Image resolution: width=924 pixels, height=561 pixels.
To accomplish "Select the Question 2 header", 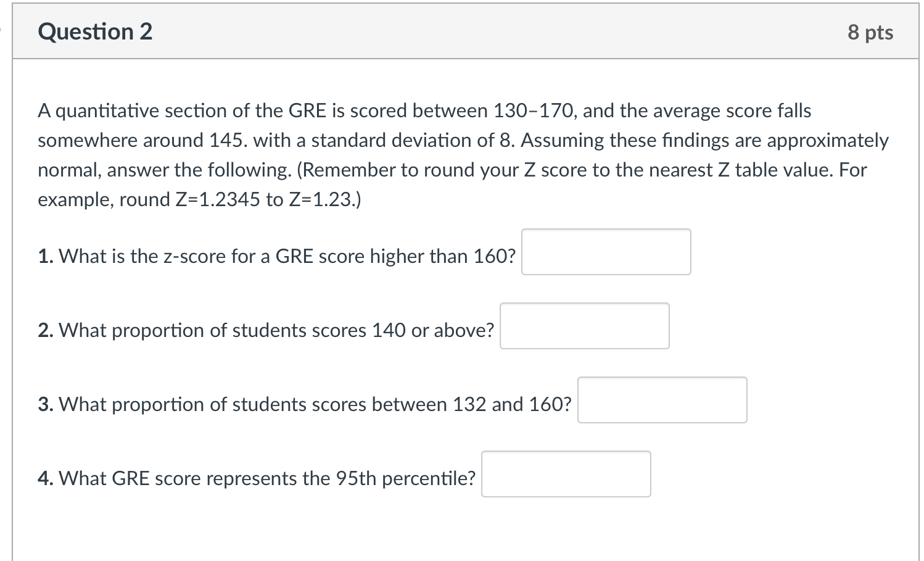I will [x=94, y=31].
